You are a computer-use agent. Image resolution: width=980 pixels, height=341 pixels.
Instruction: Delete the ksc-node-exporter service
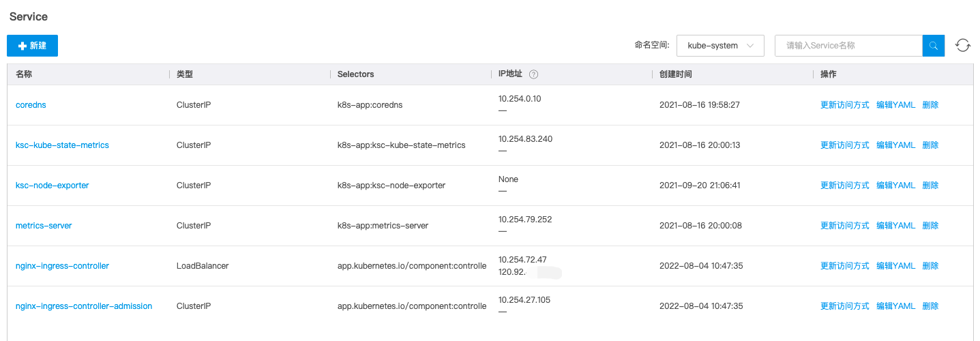coord(930,186)
